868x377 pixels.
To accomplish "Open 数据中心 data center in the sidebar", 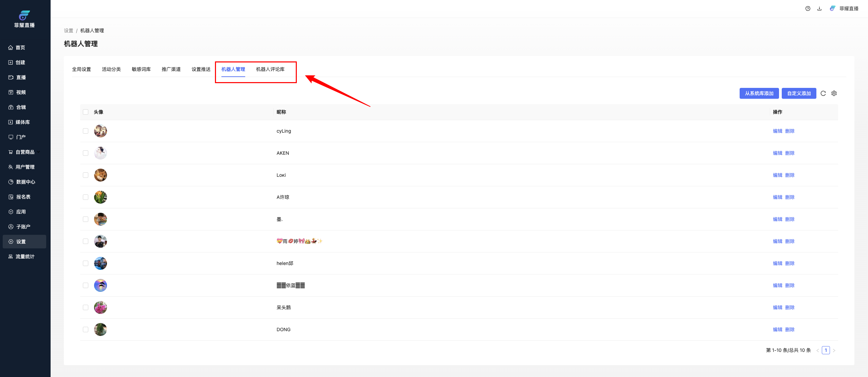I will [25, 182].
